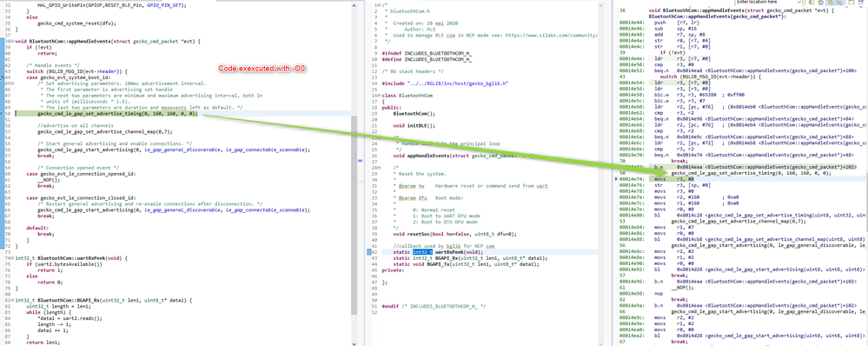The width and height of the screenshot is (868, 346).
Task: Click '#ifndef INCLUDES_BLUETOOTHCOM_H_' line
Action: pos(427,53)
